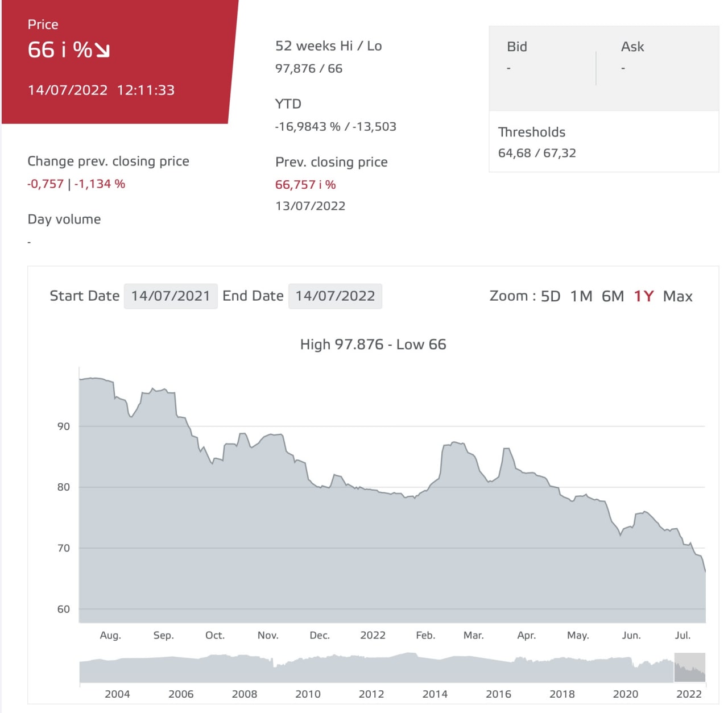Show the Max history zoom
This screenshot has height=713, width=728.
pos(678,296)
